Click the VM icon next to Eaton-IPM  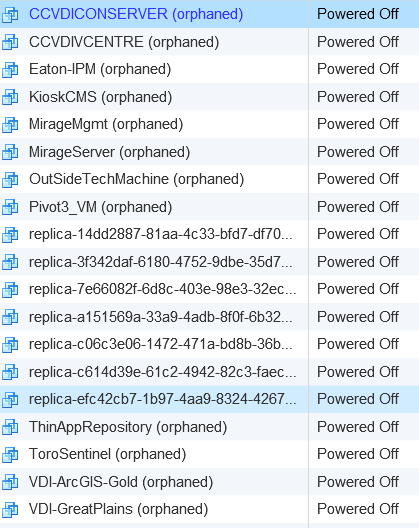click(x=10, y=70)
